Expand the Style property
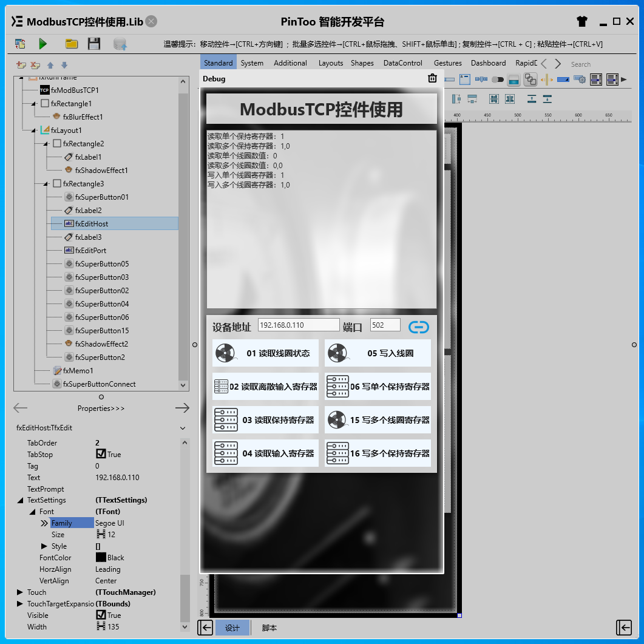This screenshot has width=644, height=644. (x=44, y=546)
